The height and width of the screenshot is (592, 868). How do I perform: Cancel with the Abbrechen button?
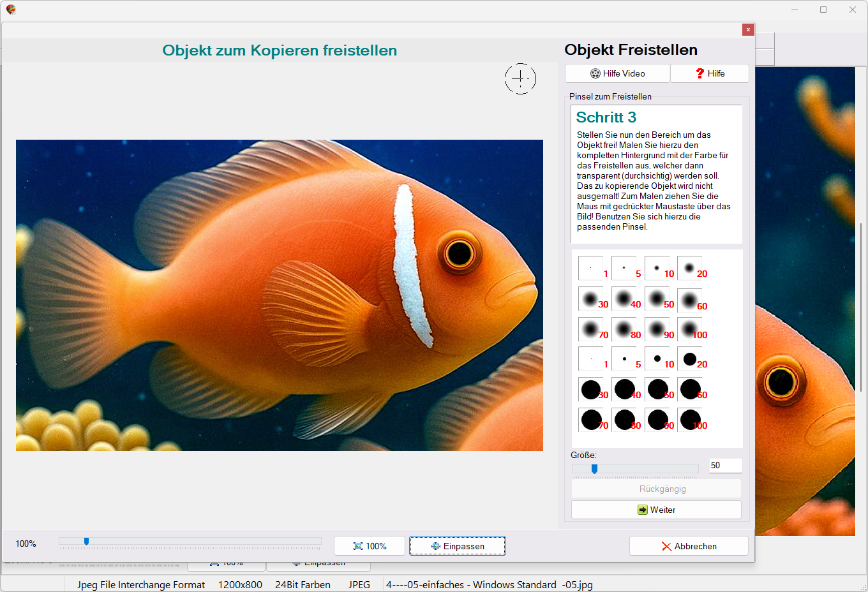pyautogui.click(x=689, y=546)
